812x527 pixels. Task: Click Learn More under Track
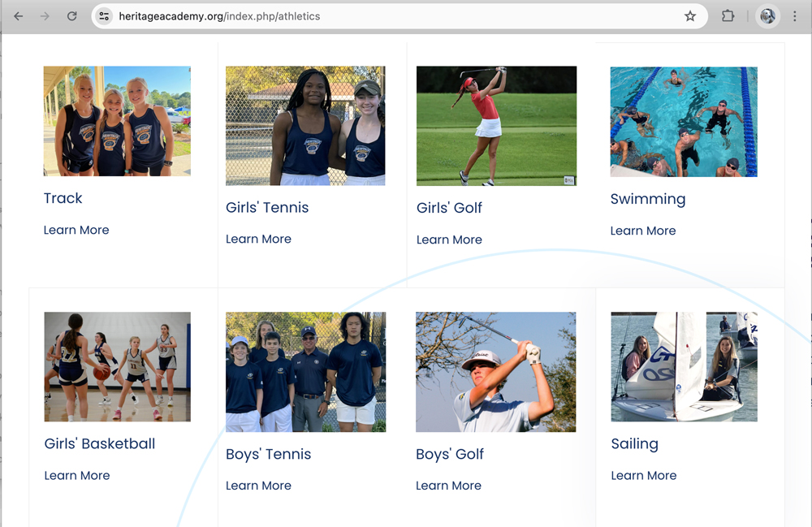(76, 231)
